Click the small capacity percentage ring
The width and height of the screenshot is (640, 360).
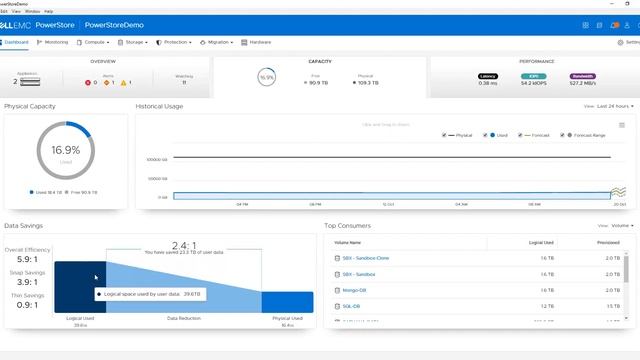tap(267, 77)
